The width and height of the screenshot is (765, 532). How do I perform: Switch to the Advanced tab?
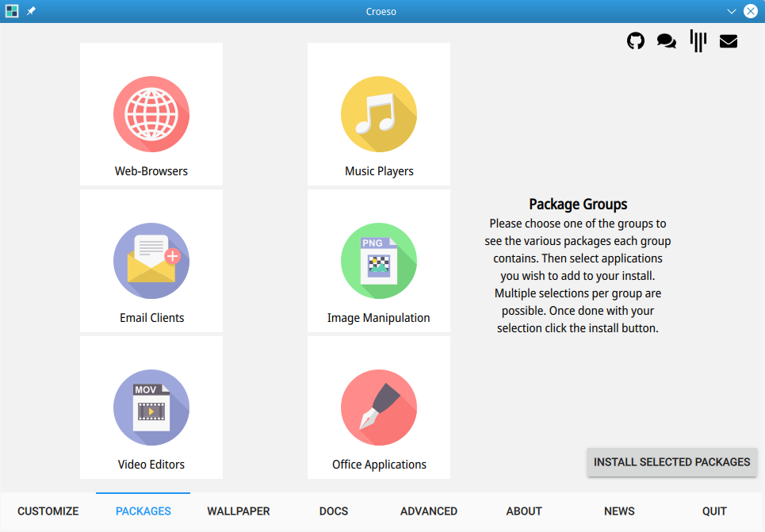(429, 511)
